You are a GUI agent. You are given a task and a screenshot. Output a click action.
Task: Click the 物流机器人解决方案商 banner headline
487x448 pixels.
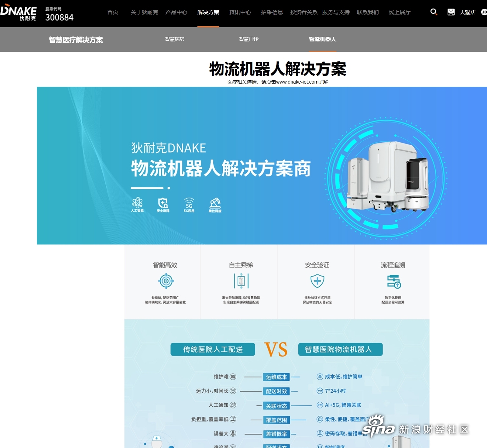[221, 168]
